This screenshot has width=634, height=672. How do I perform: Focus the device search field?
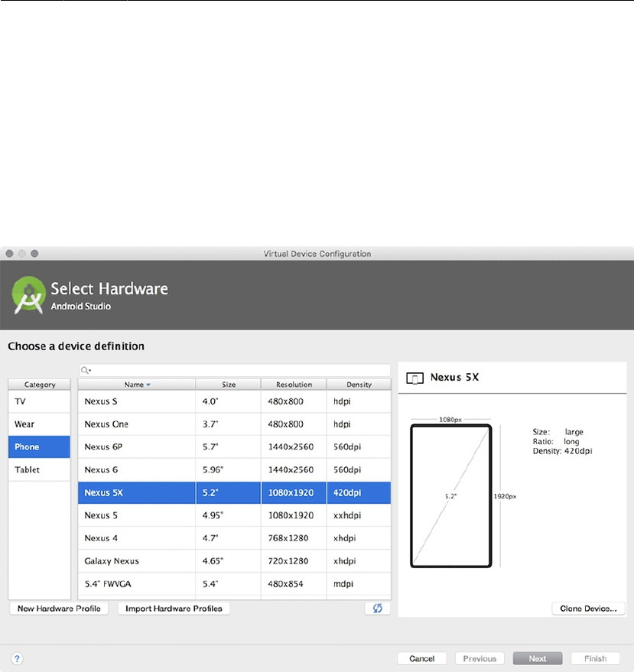point(235,370)
